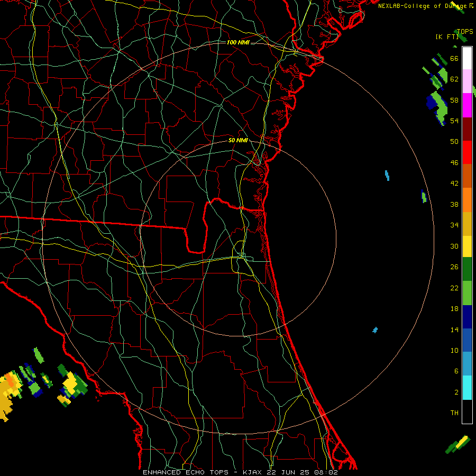This screenshot has width=476, height=476.
Task: Click the "KJAX" radar site identifier
Action: point(253,472)
